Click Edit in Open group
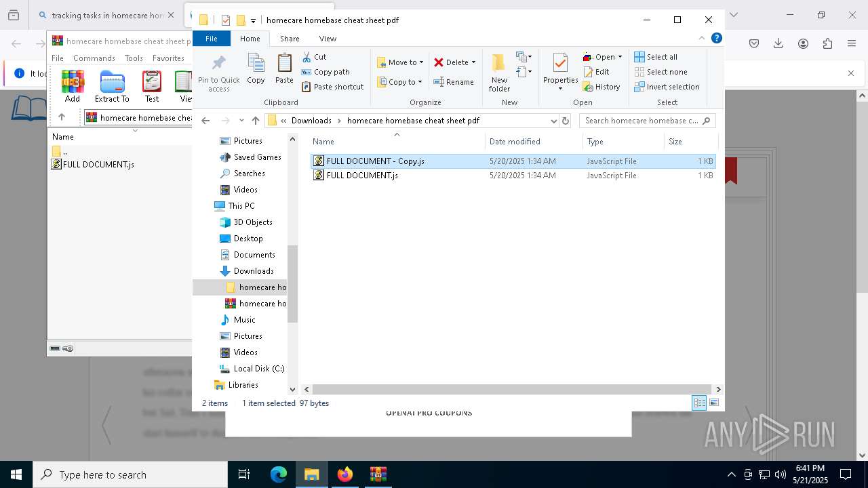Viewport: 868px width, 488px height. point(596,72)
